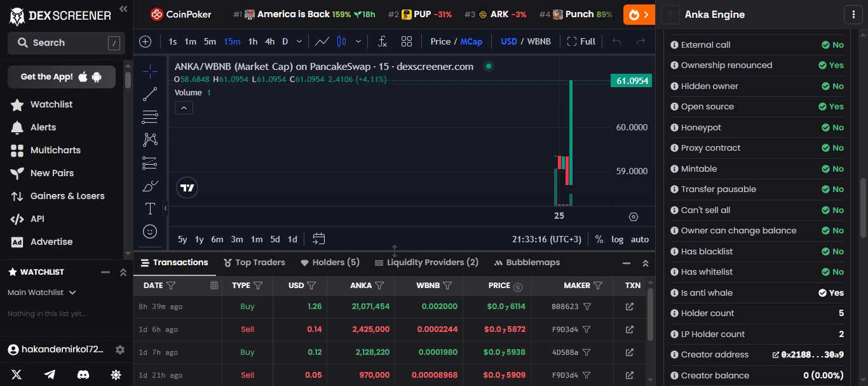Open account settings gear icon
The height and width of the screenshot is (386, 868).
pos(120,350)
